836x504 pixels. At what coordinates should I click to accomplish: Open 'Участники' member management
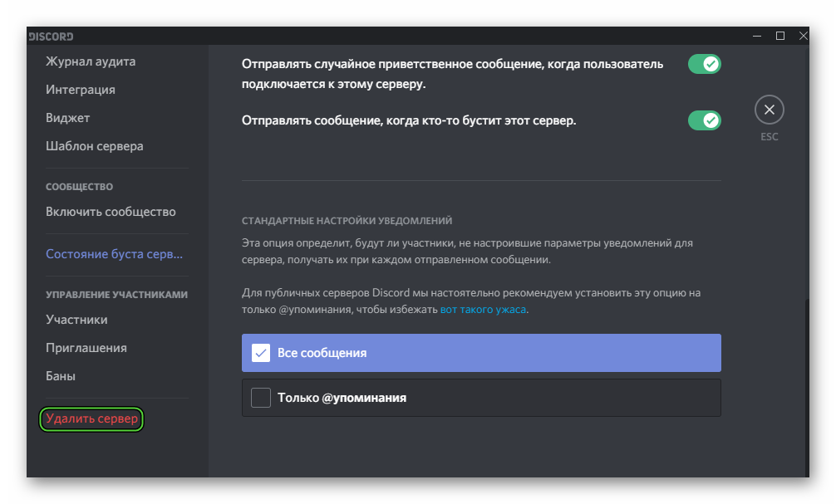76,320
